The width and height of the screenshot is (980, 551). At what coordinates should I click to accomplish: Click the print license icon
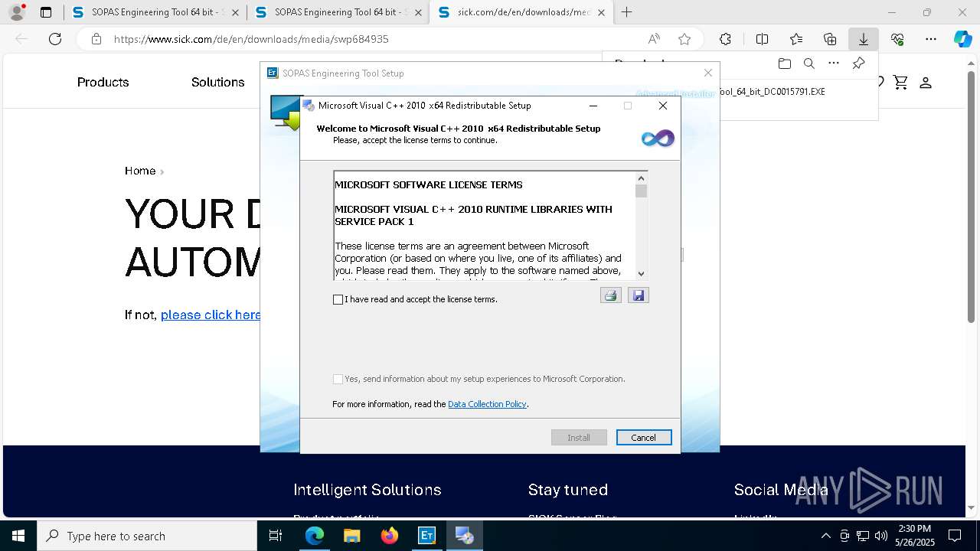[610, 295]
